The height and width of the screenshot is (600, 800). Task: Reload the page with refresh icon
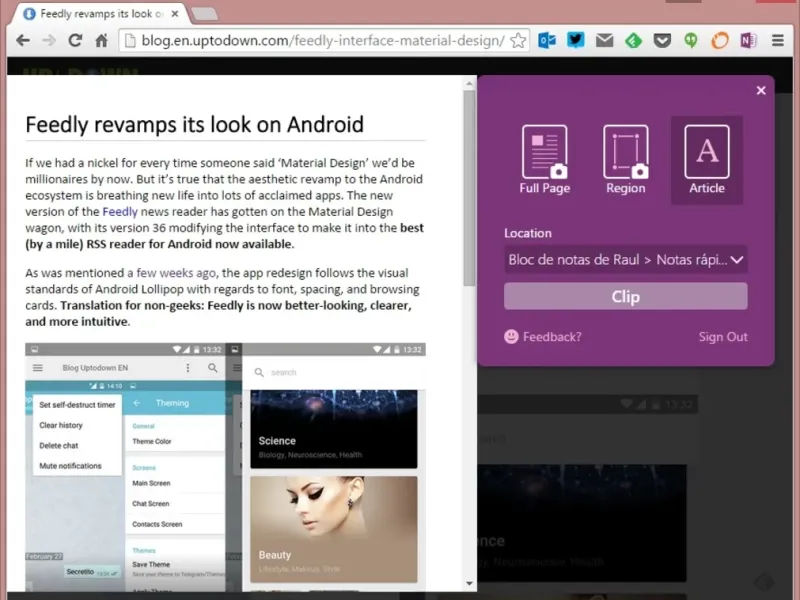76,40
